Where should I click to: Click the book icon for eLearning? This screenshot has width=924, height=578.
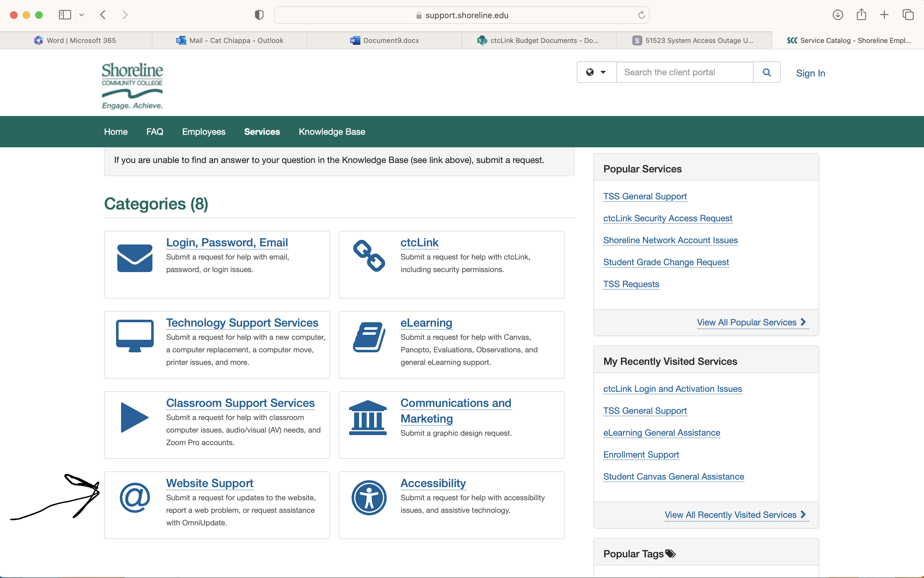coord(369,337)
